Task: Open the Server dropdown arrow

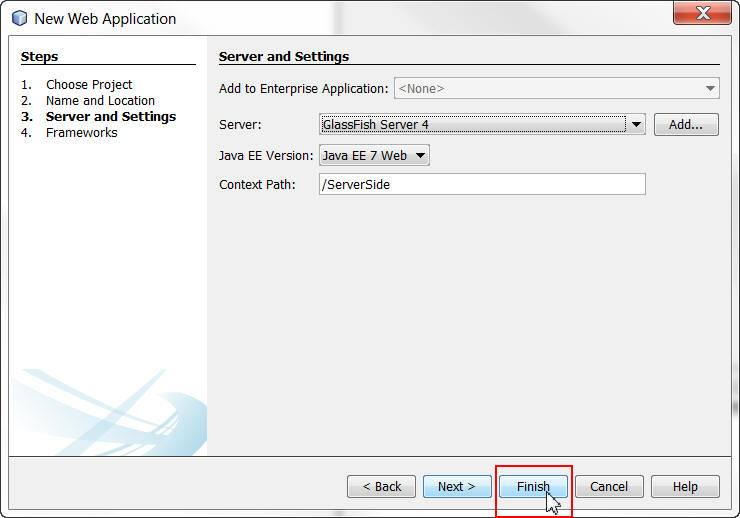Action: tap(636, 124)
